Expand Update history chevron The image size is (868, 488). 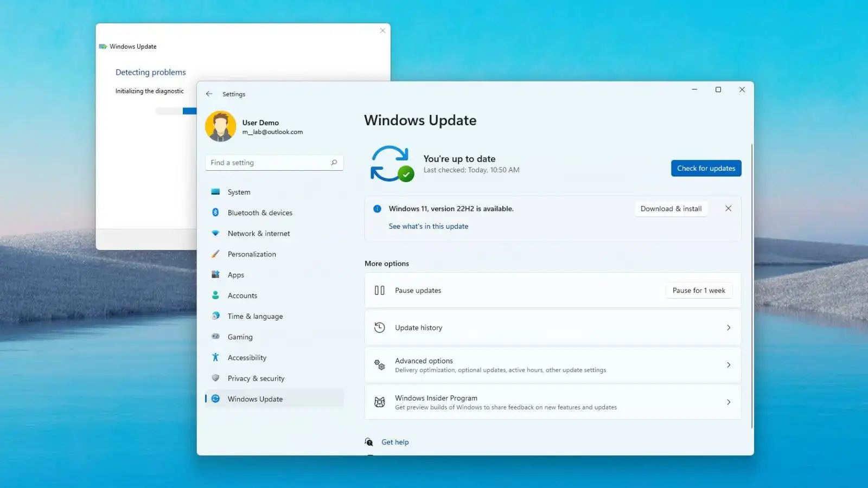pos(728,328)
